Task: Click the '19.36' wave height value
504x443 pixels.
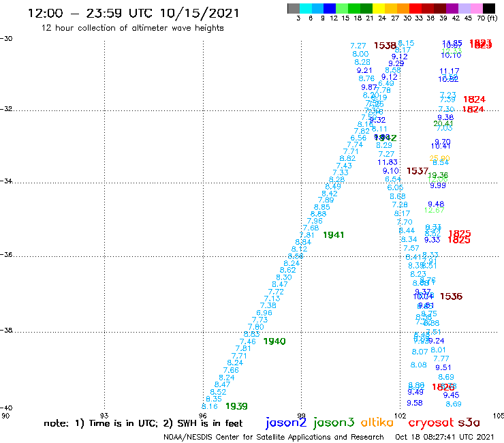Action: tap(438, 175)
